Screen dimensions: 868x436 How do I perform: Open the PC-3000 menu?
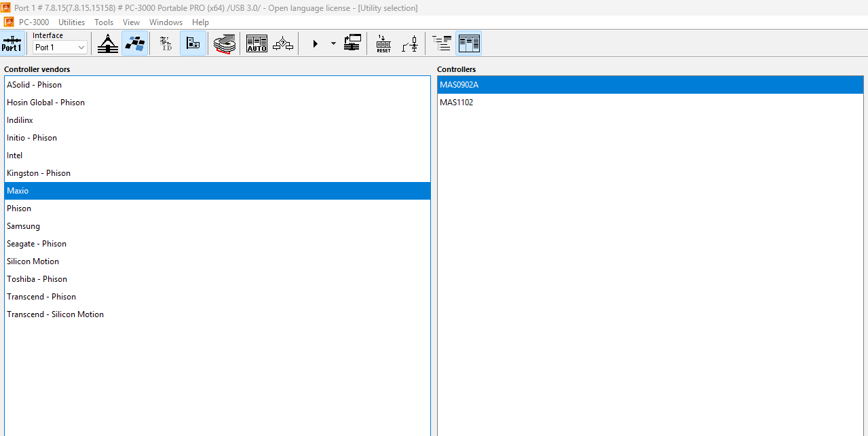click(34, 22)
